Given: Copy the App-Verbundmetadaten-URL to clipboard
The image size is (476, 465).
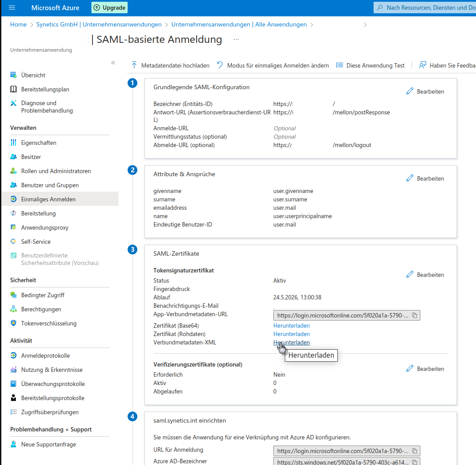Looking at the screenshot, I should (415, 315).
